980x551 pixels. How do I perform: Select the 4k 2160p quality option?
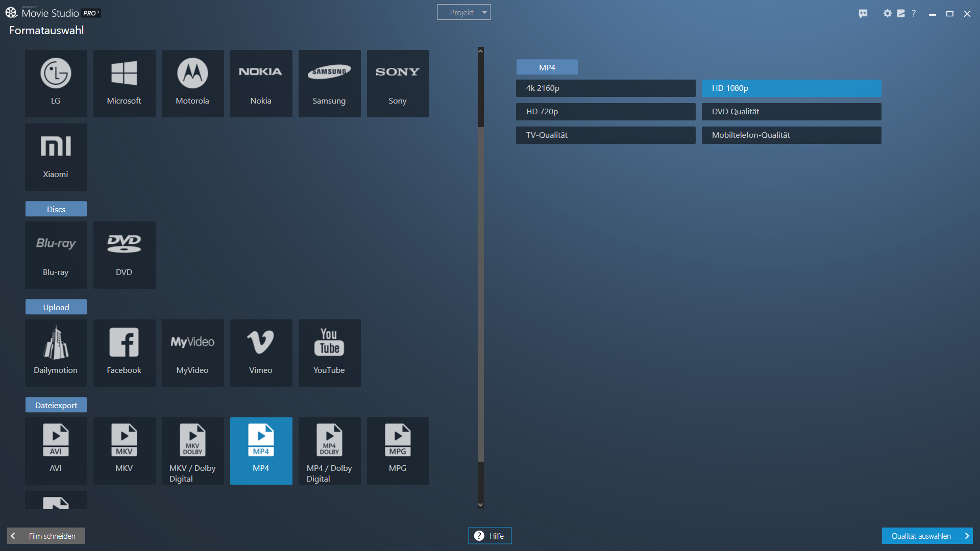coord(605,88)
